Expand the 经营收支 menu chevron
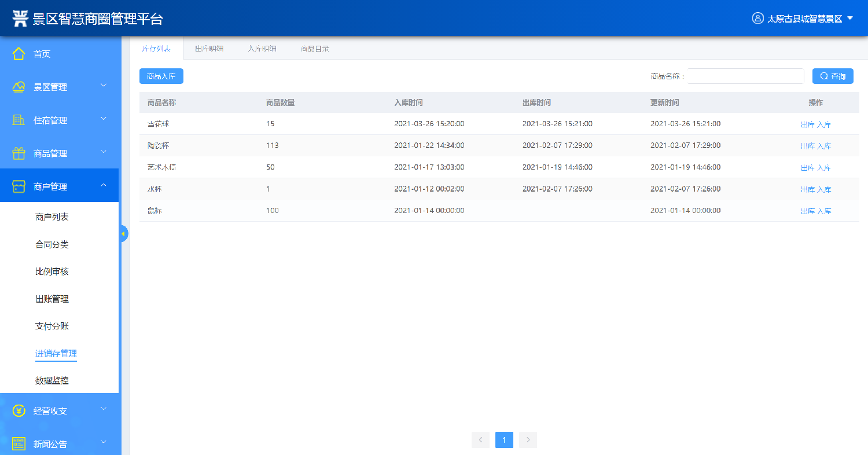 coord(104,409)
